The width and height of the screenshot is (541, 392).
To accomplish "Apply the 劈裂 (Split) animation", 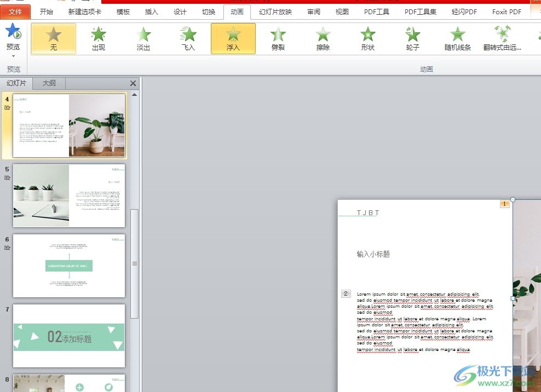I will [x=278, y=38].
